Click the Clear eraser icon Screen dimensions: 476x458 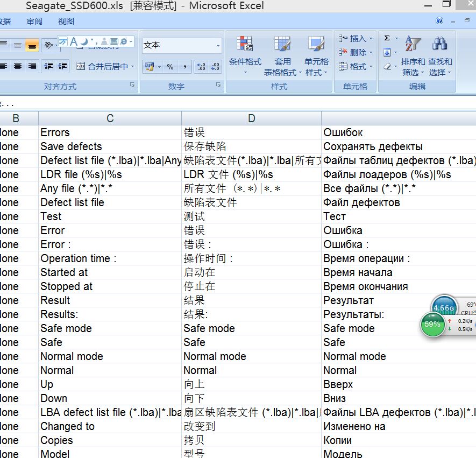point(387,66)
